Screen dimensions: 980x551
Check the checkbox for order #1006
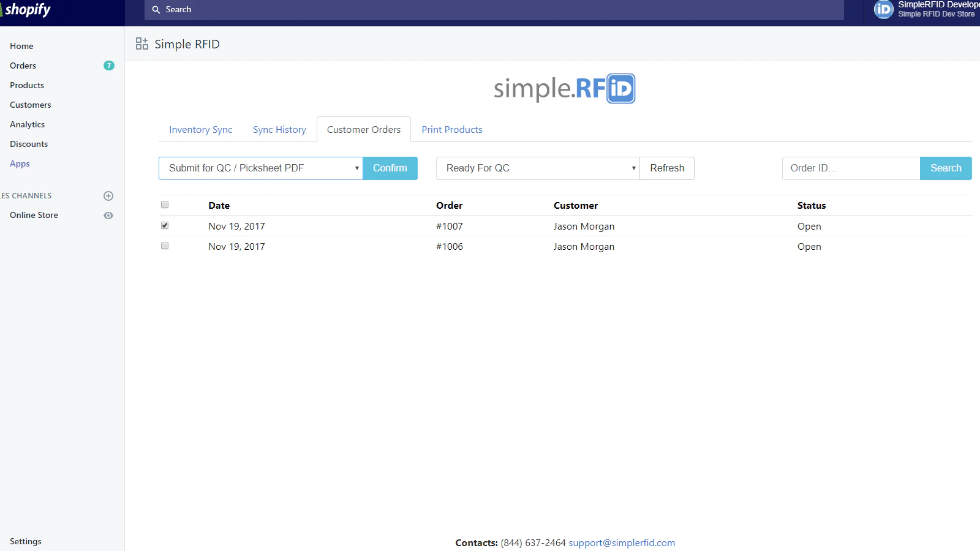coord(165,246)
